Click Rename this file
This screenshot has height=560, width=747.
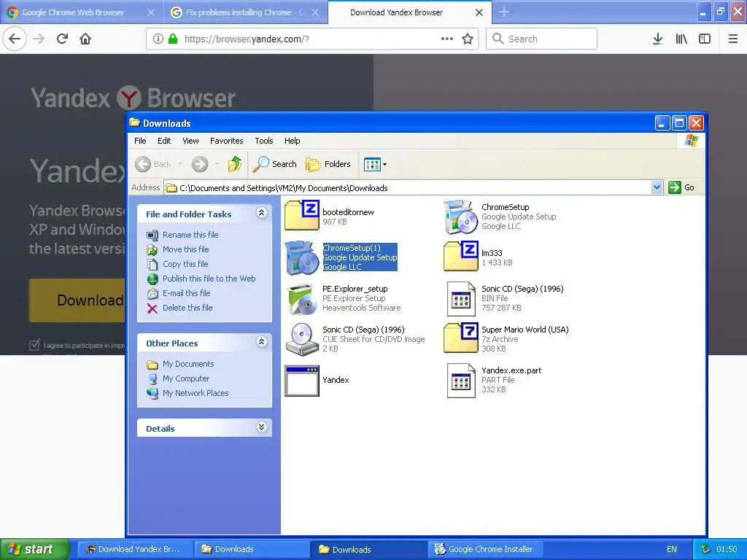point(190,235)
